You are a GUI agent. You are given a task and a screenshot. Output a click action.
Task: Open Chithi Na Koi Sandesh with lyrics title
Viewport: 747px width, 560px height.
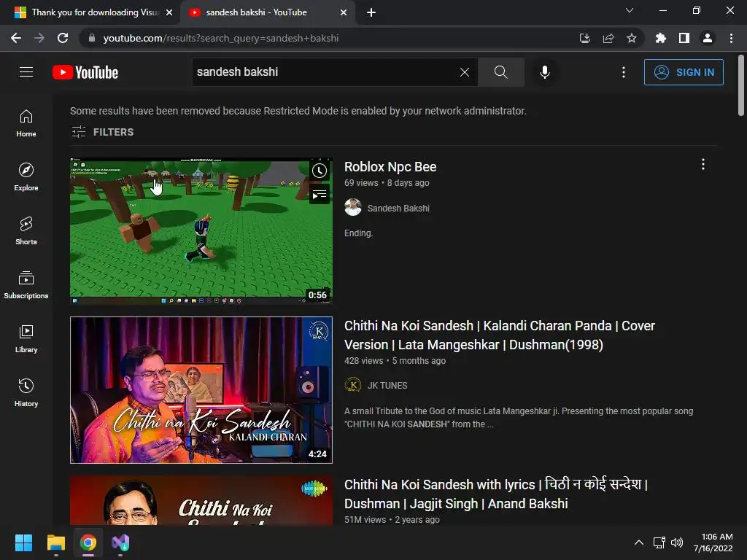pyautogui.click(x=495, y=494)
